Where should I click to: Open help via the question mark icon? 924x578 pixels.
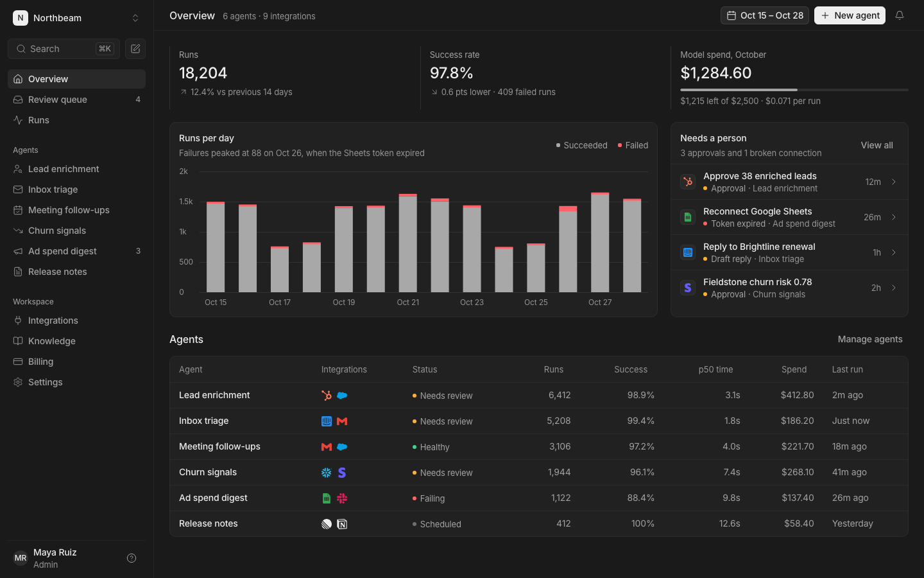pyautogui.click(x=132, y=558)
